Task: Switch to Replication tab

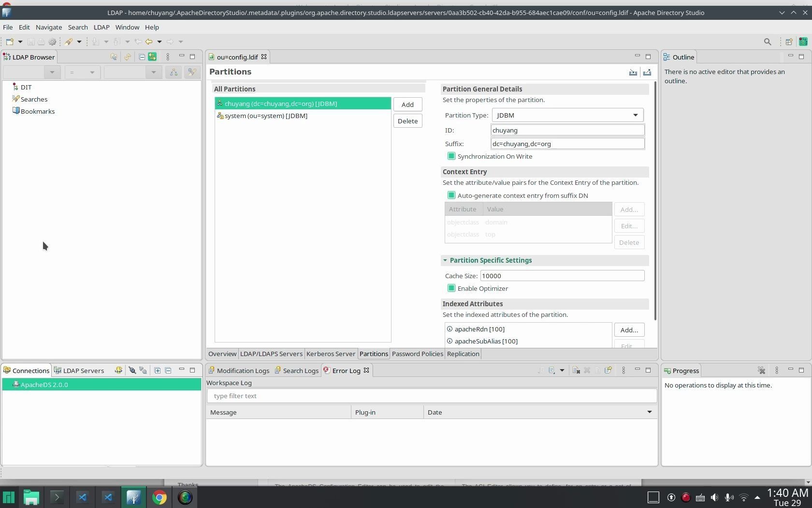Action: click(x=463, y=354)
